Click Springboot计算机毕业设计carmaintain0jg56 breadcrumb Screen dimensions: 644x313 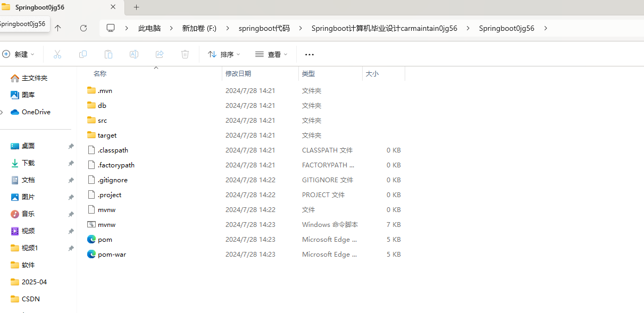384,28
